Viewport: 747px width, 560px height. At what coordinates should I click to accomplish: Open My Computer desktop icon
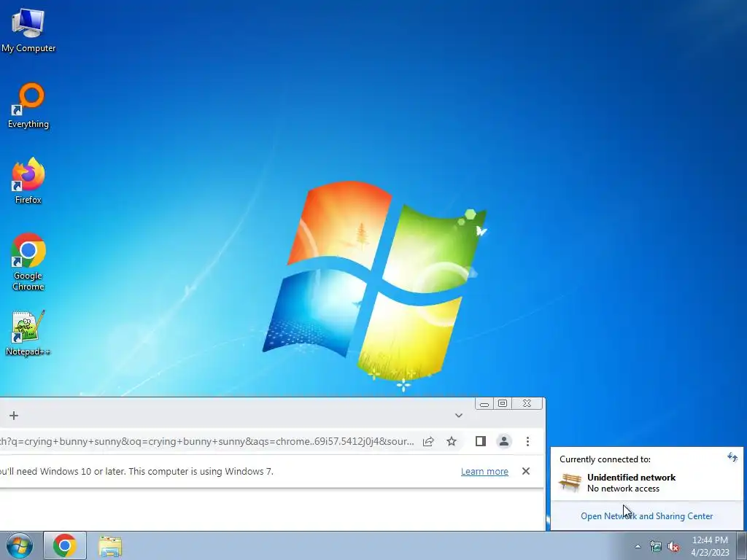pos(28,30)
